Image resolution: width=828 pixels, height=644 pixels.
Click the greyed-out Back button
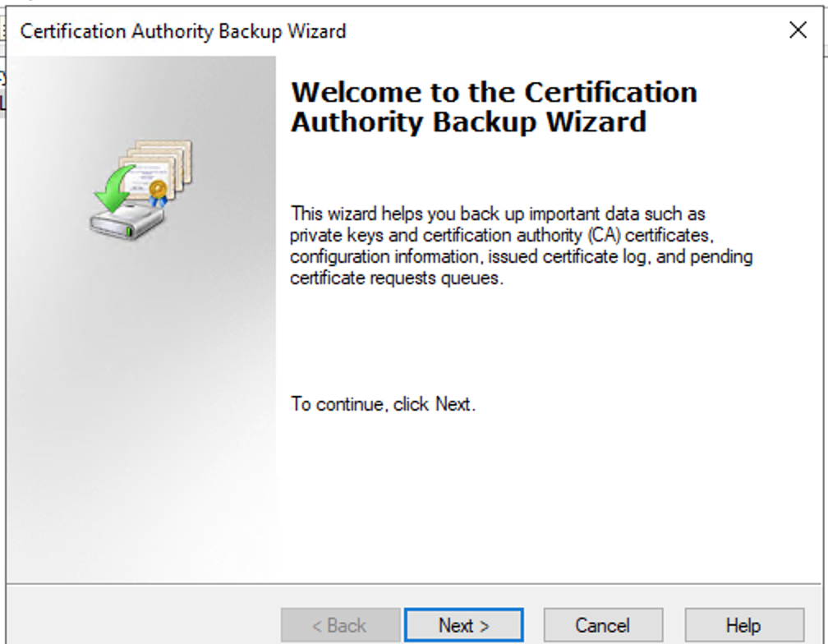340,625
